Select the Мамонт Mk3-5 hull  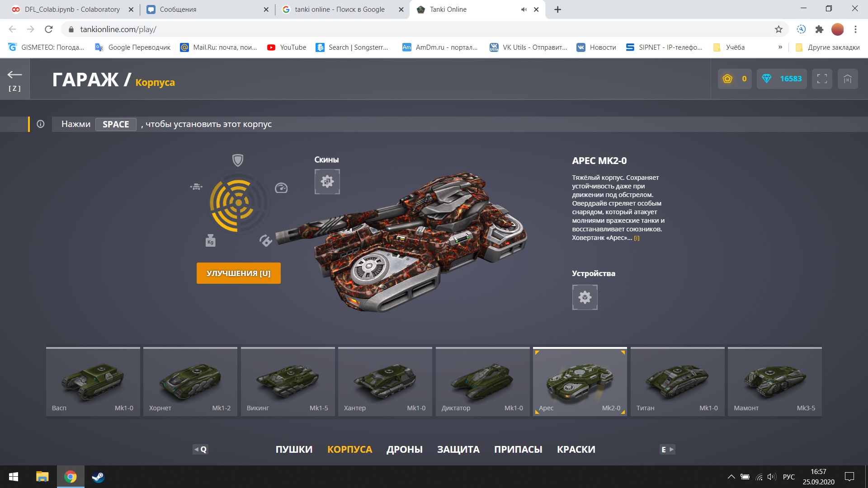775,382
